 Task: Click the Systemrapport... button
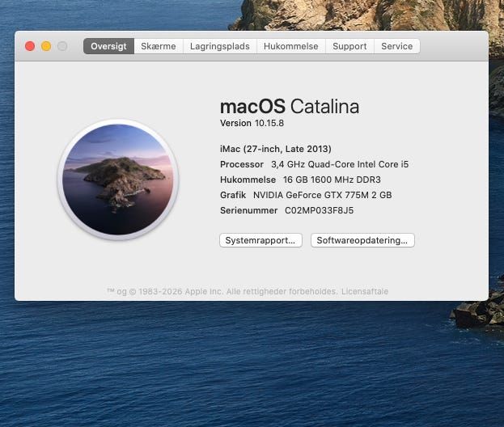260,240
